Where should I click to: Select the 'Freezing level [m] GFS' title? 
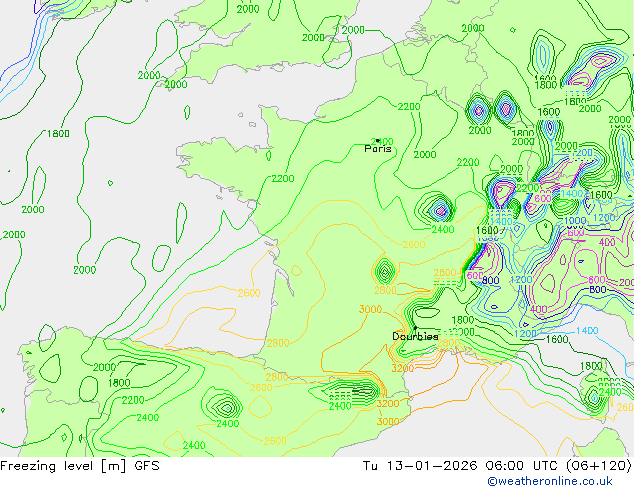(x=80, y=466)
